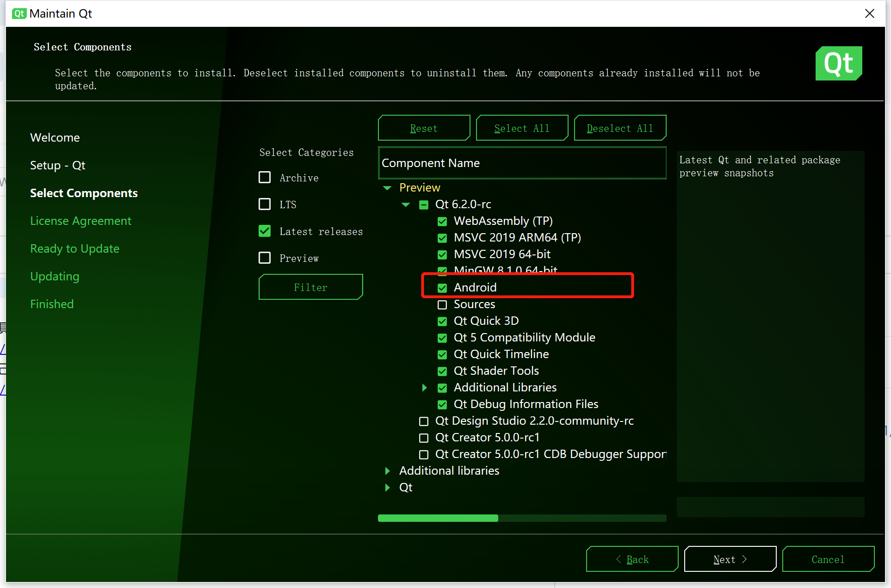This screenshot has width=891, height=588.
Task: Expand the top-level Qt node
Action: coord(387,488)
